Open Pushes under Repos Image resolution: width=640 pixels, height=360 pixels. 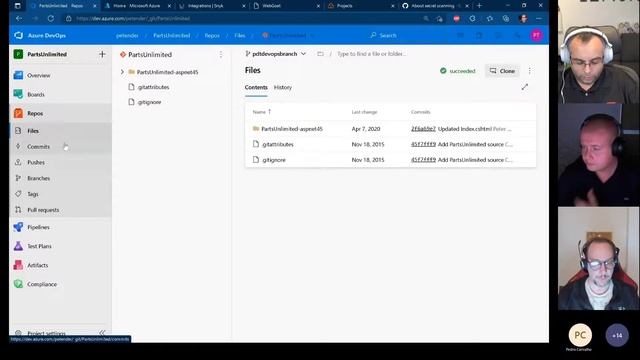pyautogui.click(x=36, y=162)
